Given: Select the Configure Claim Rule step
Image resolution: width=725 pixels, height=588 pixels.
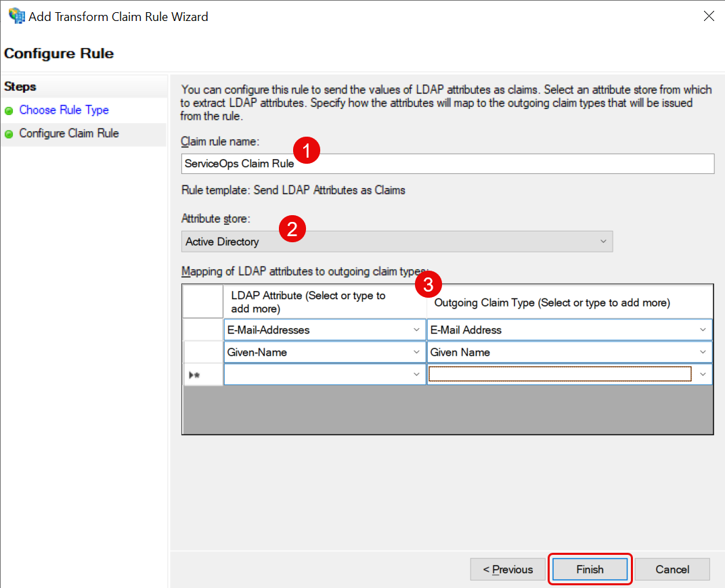Looking at the screenshot, I should (x=68, y=133).
